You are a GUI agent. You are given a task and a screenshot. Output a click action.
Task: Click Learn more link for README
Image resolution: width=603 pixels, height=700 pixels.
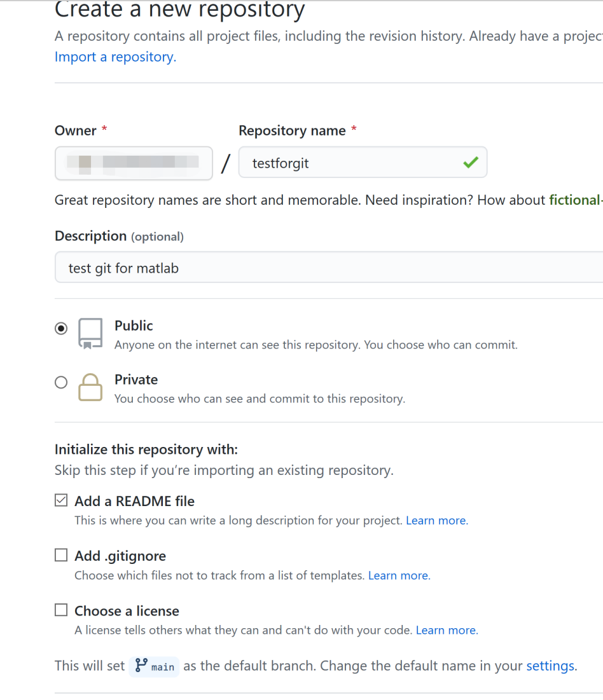(x=436, y=520)
